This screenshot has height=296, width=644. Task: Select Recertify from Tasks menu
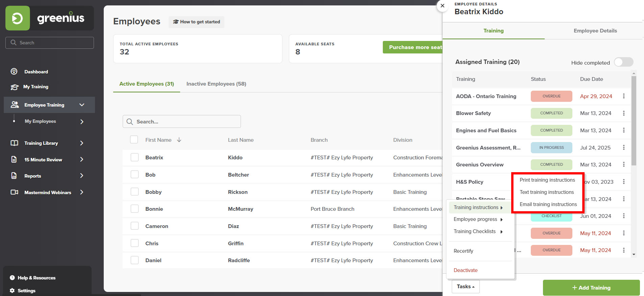463,251
